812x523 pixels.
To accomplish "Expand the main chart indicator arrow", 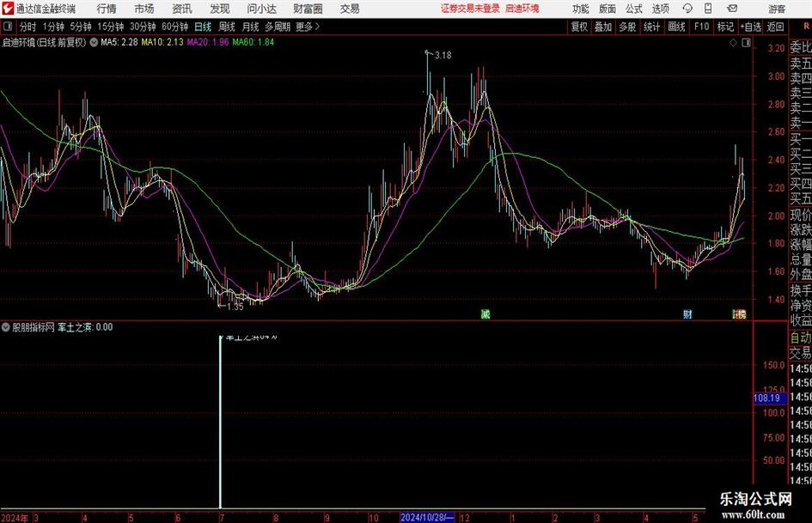I will tap(94, 42).
